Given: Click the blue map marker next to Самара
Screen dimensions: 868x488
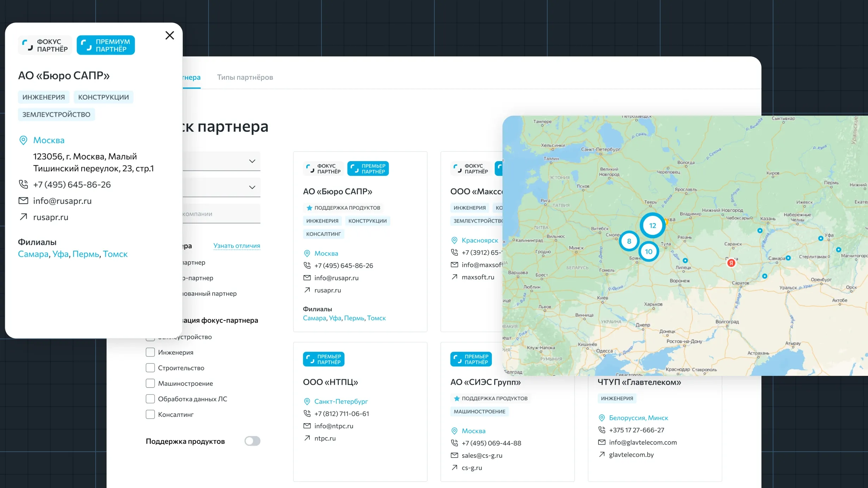Looking at the screenshot, I should tap(788, 258).
